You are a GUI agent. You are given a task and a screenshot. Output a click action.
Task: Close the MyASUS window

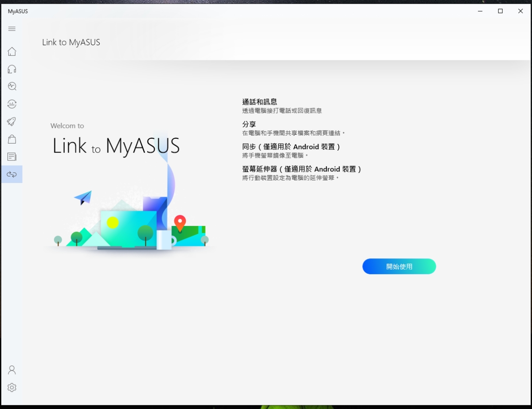click(520, 11)
